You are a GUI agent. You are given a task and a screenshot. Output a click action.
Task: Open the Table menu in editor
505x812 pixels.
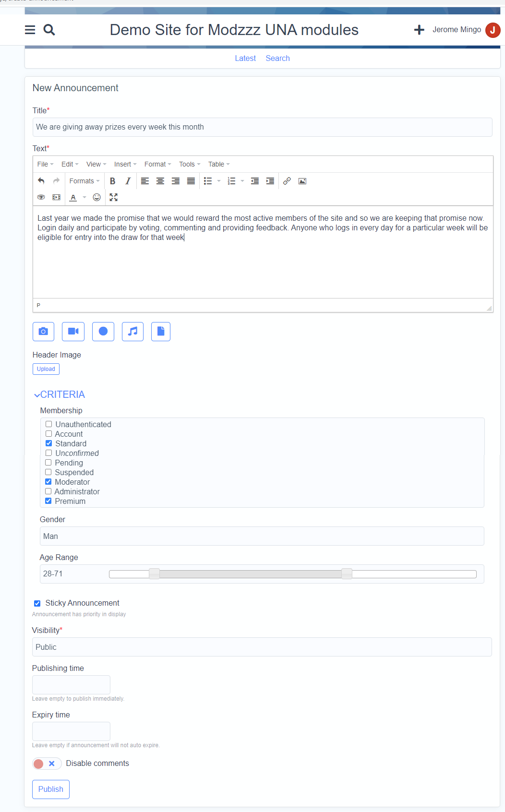tap(218, 164)
